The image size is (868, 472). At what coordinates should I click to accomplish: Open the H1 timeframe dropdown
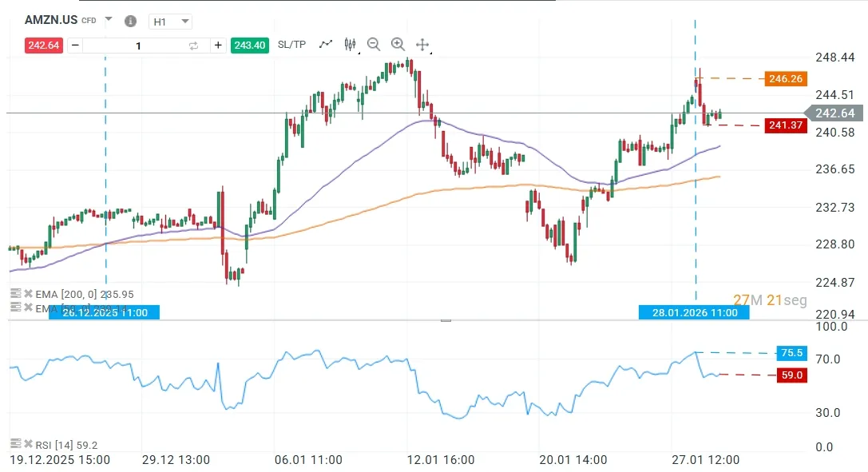click(x=171, y=22)
